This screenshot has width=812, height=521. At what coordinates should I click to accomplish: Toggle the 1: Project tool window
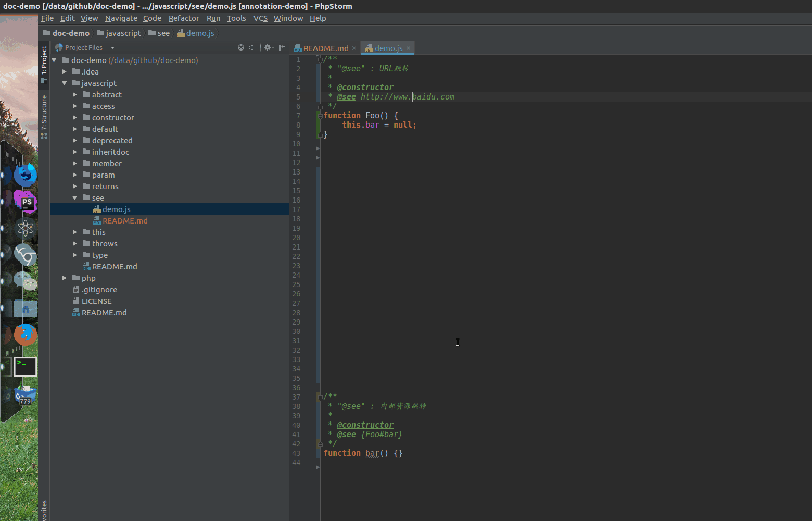(44, 65)
